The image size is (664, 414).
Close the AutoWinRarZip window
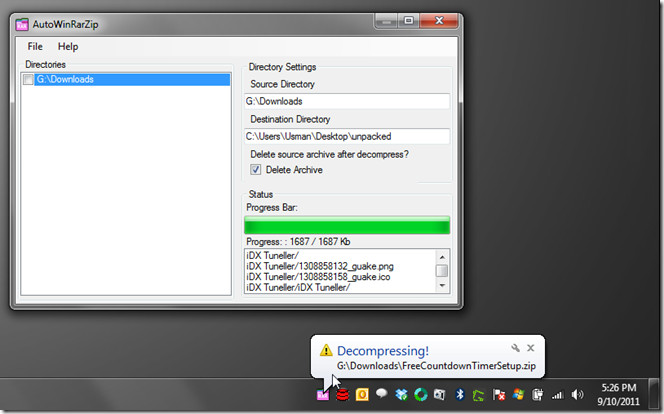coord(439,21)
